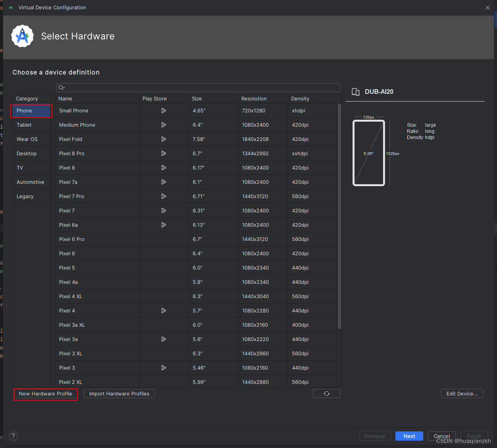The image size is (497, 448).
Task: Click the Next button
Action: pyautogui.click(x=409, y=436)
